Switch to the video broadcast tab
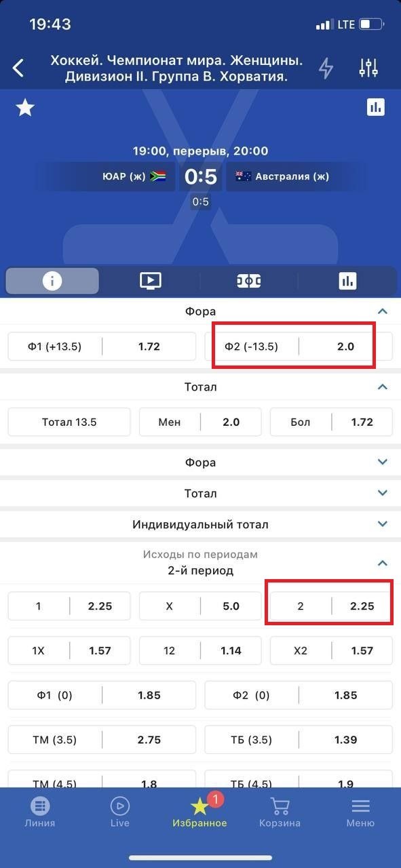The width and height of the screenshot is (401, 868). (x=150, y=281)
